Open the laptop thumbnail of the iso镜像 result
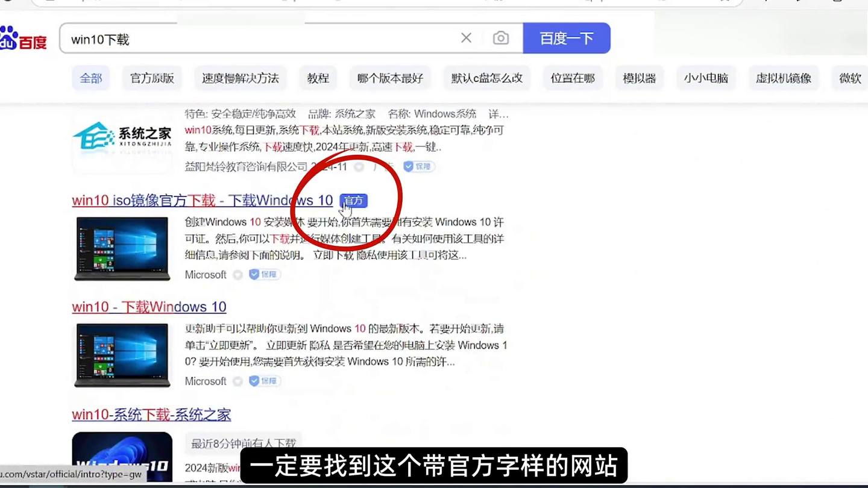This screenshot has height=488, width=868. pyautogui.click(x=122, y=248)
